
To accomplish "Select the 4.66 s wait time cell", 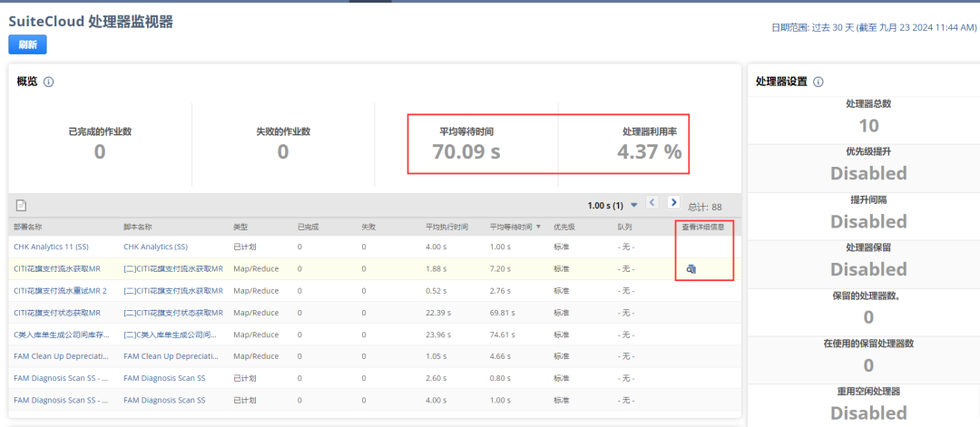I will click(x=500, y=356).
